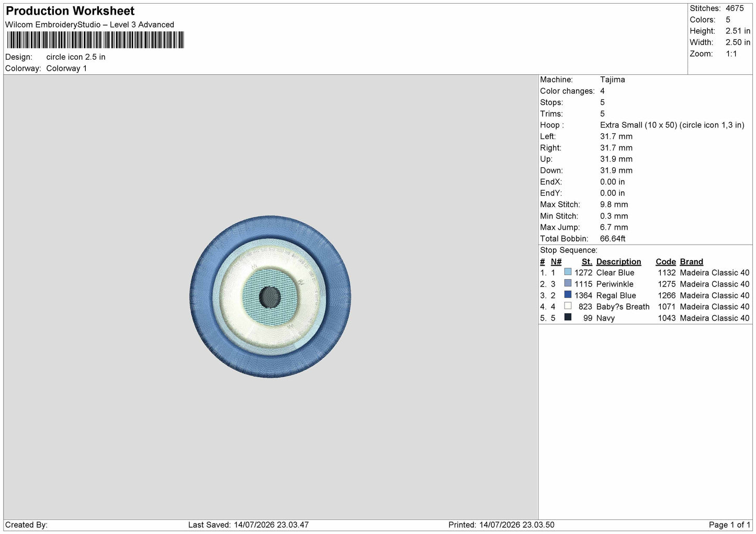This screenshot has width=756, height=534.
Task: Click the 'Code' column header
Action: point(665,262)
